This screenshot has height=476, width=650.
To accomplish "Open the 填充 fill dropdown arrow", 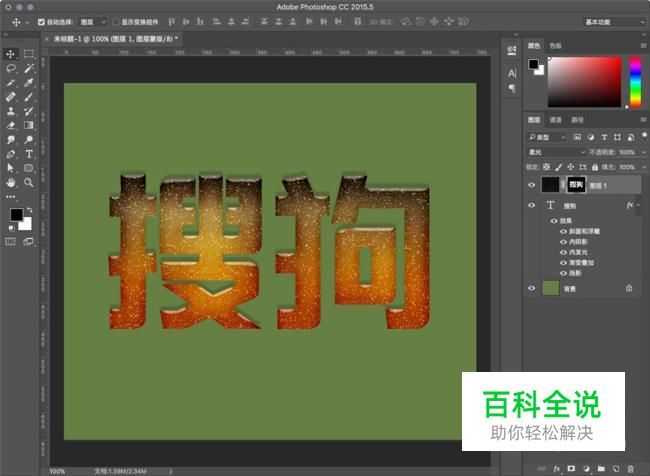I will tap(643, 167).
